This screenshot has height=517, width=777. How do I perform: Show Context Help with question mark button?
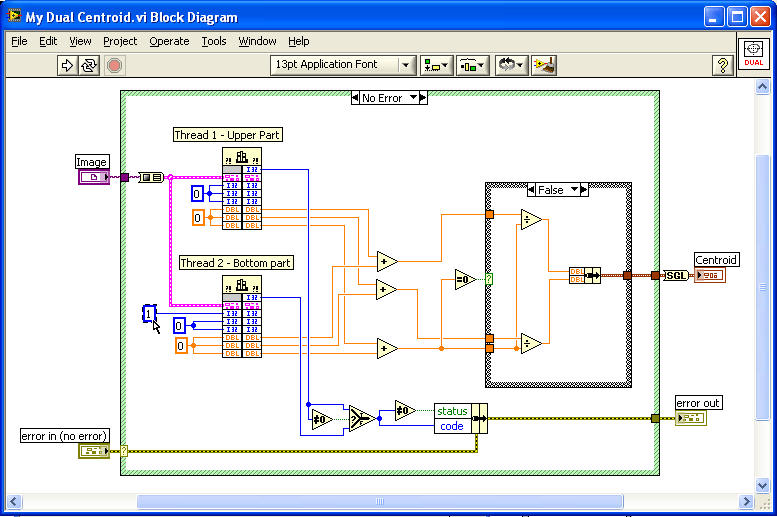pyautogui.click(x=722, y=65)
